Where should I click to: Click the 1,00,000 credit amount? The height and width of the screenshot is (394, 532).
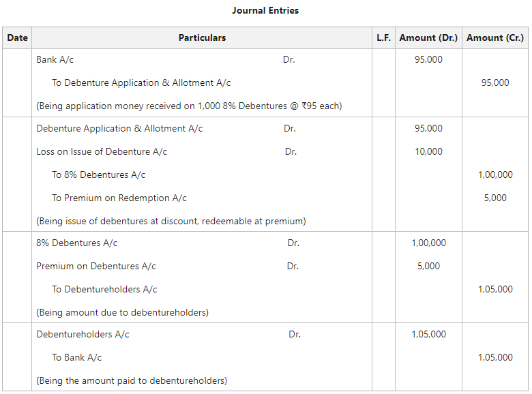(x=495, y=175)
